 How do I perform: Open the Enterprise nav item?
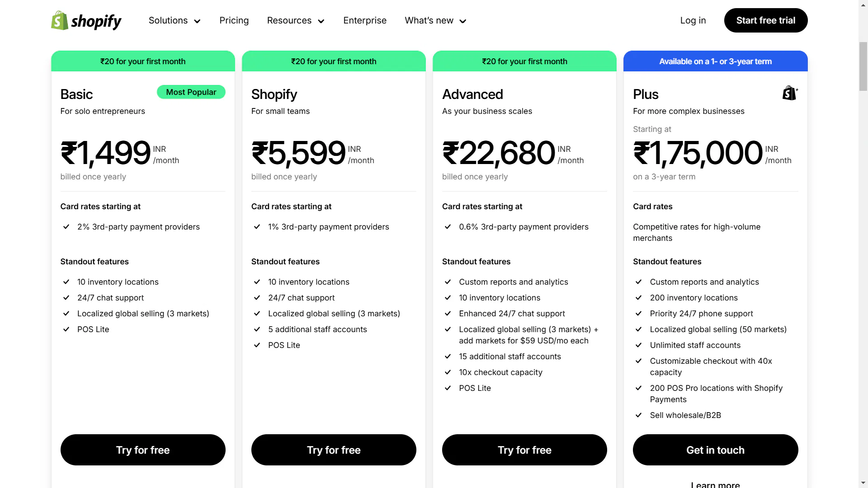pyautogui.click(x=365, y=21)
